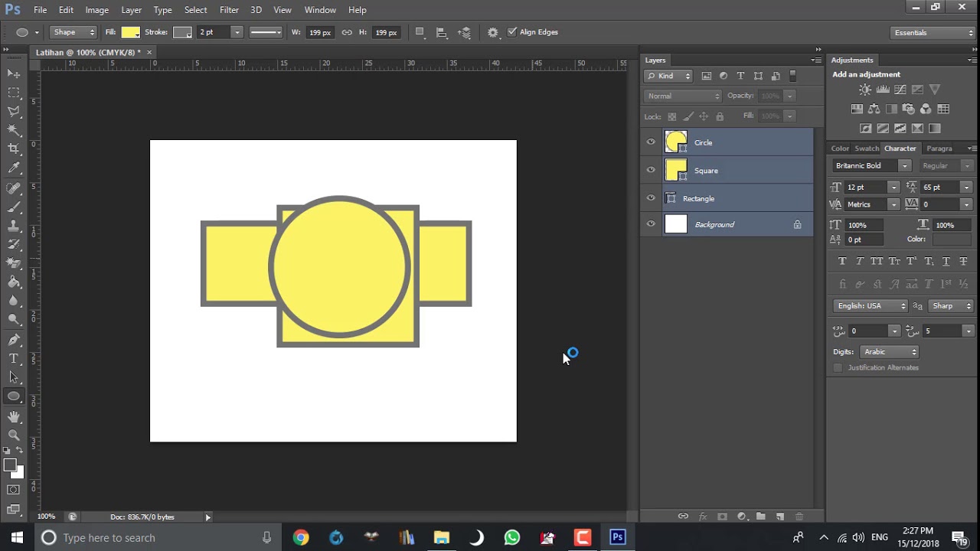This screenshot has height=551, width=980.
Task: Click the text Color swatch in Character panel
Action: pos(951,240)
